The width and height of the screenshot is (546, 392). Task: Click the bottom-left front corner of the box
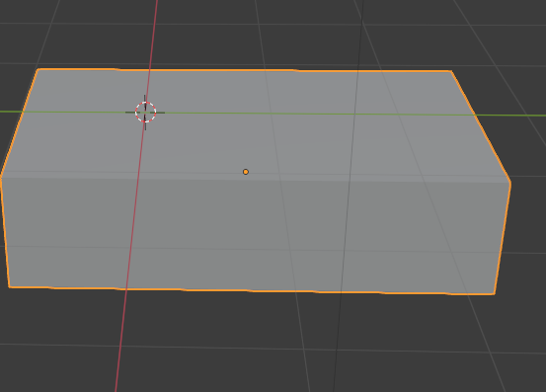click(10, 287)
